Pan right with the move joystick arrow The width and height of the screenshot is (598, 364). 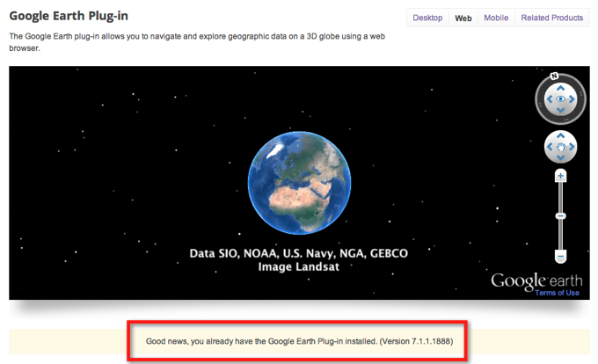coord(572,147)
